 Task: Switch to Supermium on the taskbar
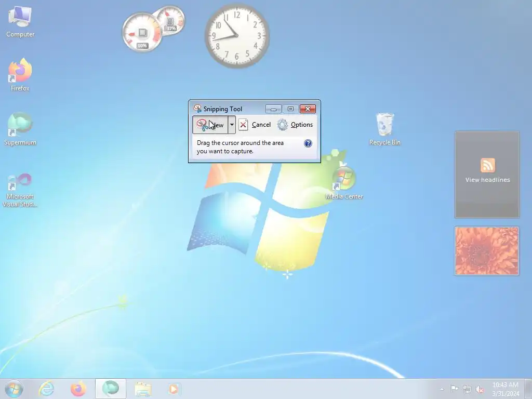(x=111, y=389)
